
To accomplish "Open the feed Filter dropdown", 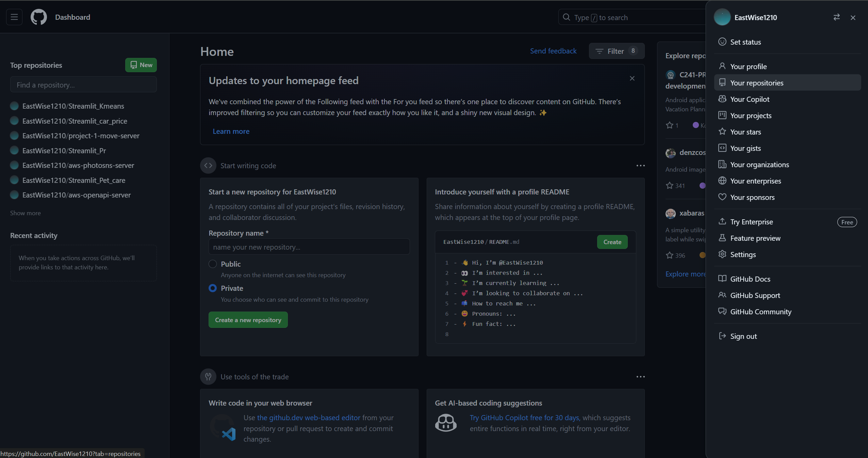I will click(x=617, y=51).
